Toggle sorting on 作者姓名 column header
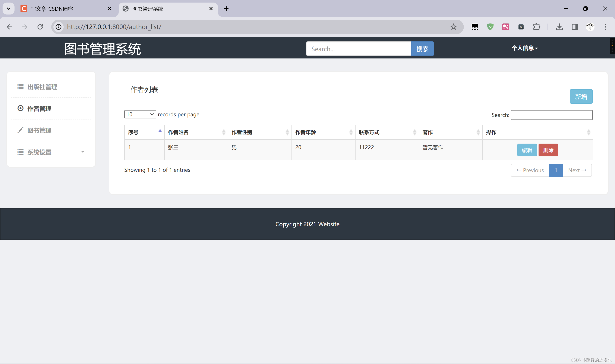This screenshot has height=364, width=615. (x=196, y=132)
